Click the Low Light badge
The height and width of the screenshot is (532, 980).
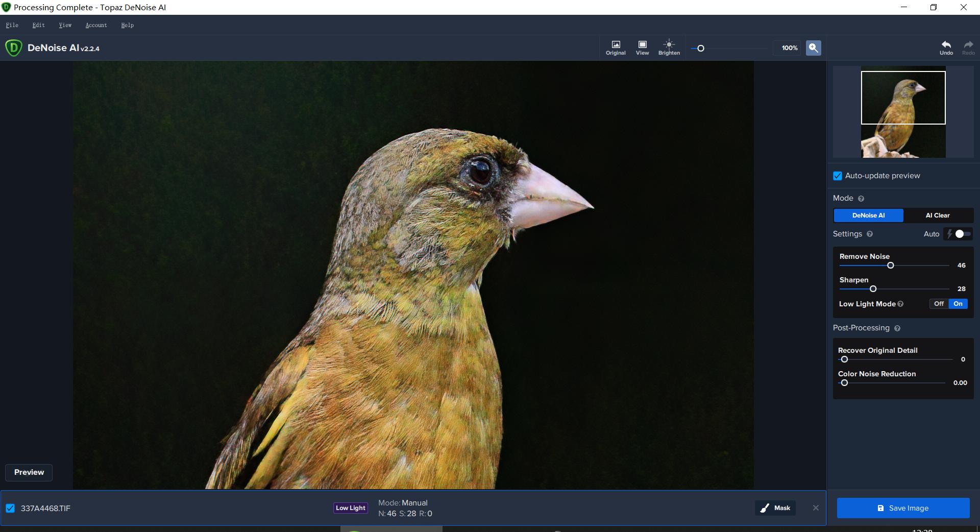[x=351, y=508]
